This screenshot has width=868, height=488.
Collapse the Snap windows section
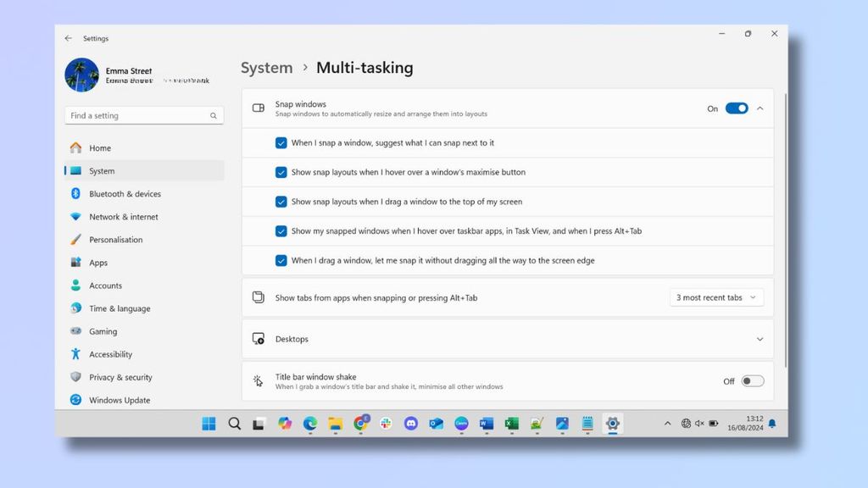tap(760, 108)
